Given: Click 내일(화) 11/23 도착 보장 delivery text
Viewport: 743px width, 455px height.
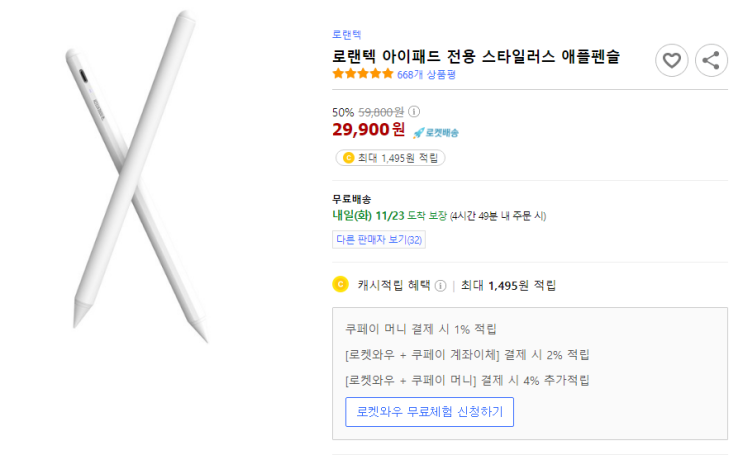Looking at the screenshot, I should [x=390, y=216].
